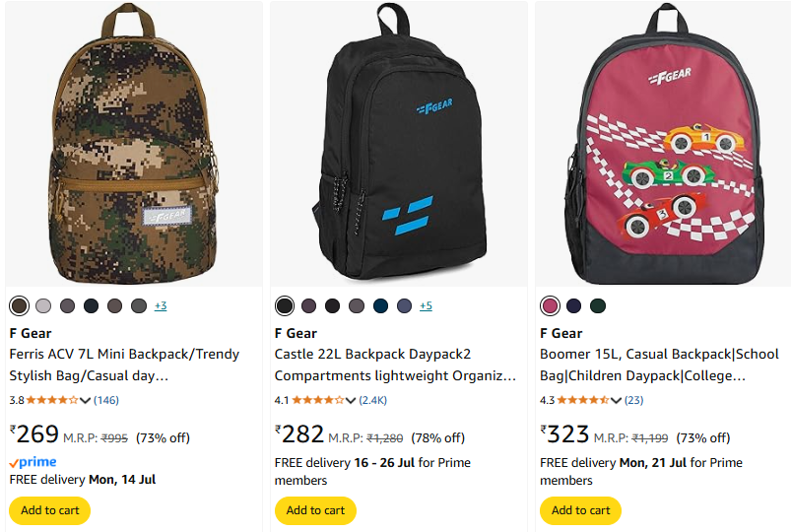Image resolution: width=791 pixels, height=532 pixels.
Task: Open the camouflage backpack product image
Action: pos(133,144)
